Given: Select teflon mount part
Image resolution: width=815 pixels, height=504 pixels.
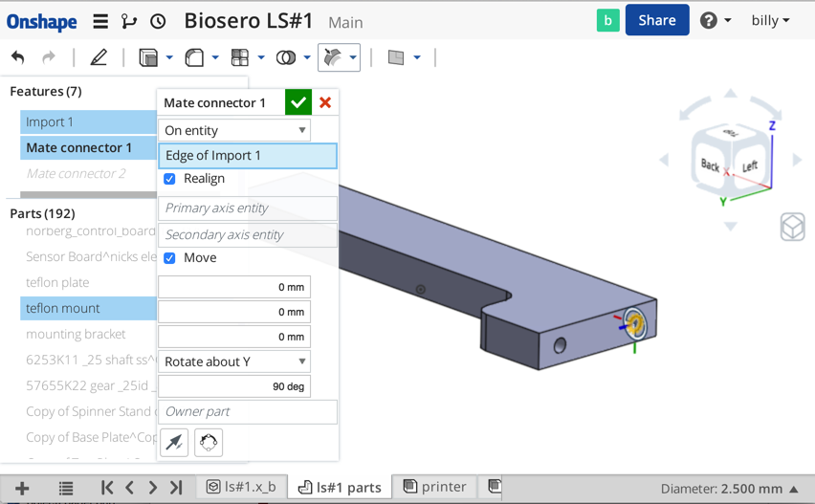Looking at the screenshot, I should 88,309.
